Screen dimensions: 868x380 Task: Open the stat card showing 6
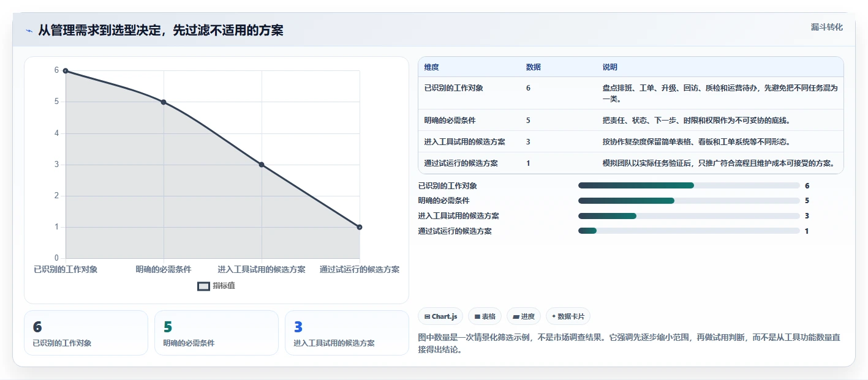[x=86, y=333]
